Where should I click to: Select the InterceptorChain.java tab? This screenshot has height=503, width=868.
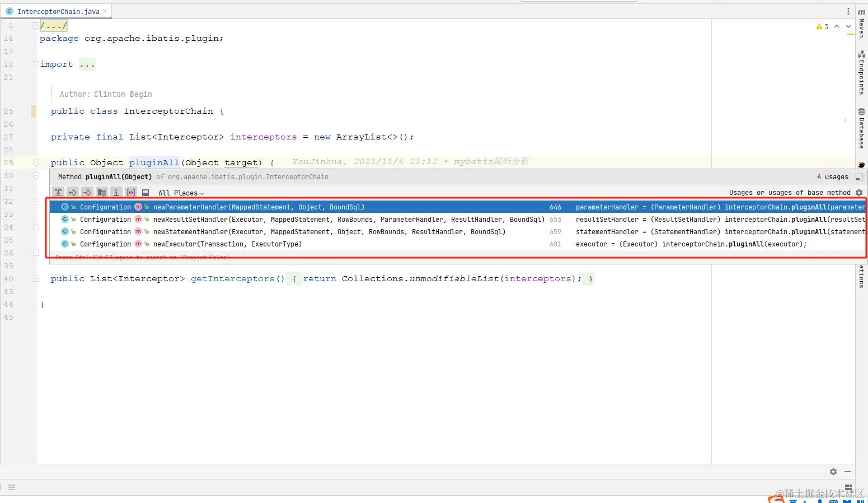click(x=57, y=11)
